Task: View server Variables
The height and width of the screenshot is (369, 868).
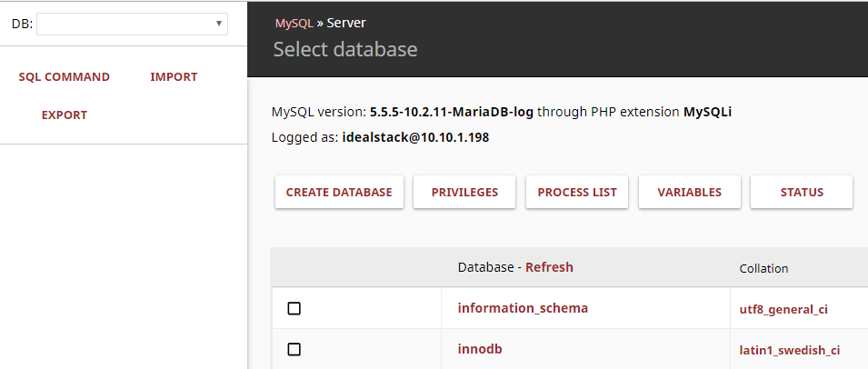Action: click(689, 193)
